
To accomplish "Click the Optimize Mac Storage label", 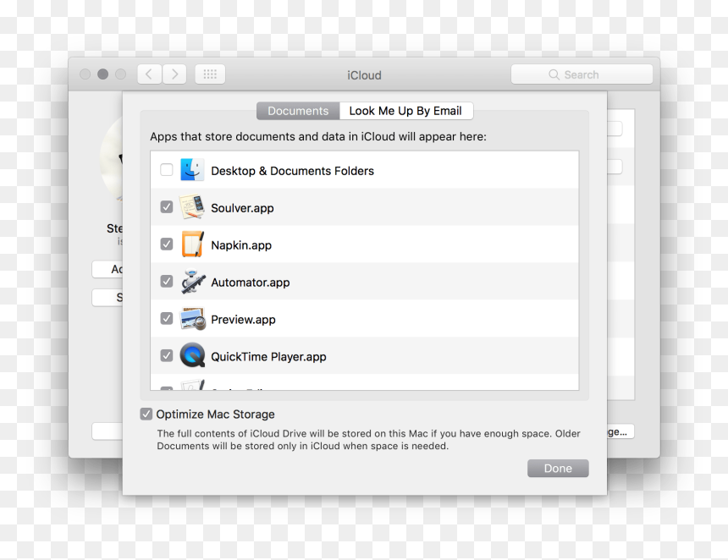I will click(215, 415).
